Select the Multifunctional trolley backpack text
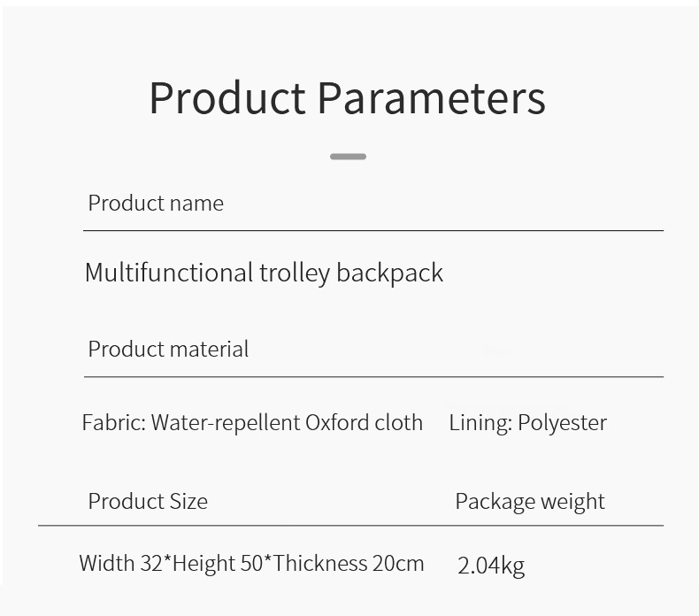699x616 pixels. point(264,273)
